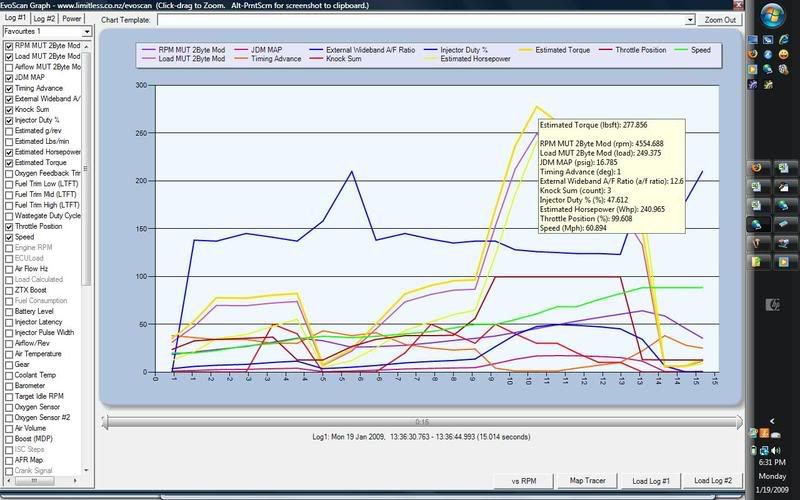This screenshot has width=800, height=500.
Task: Disable the Throttle Position checkbox
Action: 10,226
